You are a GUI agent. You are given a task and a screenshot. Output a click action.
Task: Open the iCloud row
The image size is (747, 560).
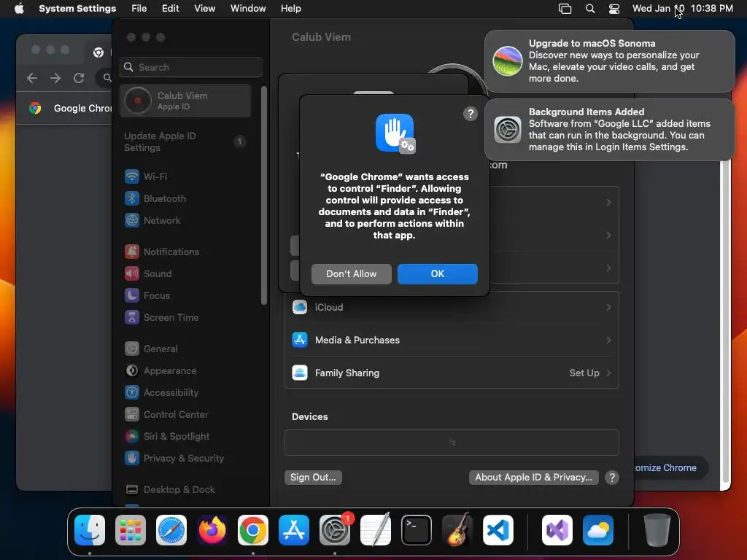452,308
